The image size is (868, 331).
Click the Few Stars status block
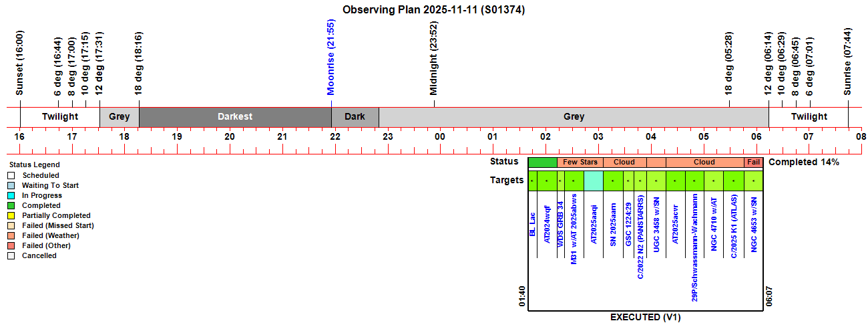point(580,162)
